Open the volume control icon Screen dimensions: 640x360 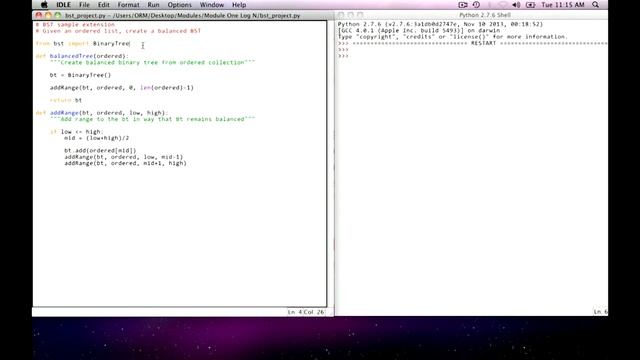pos(516,5)
